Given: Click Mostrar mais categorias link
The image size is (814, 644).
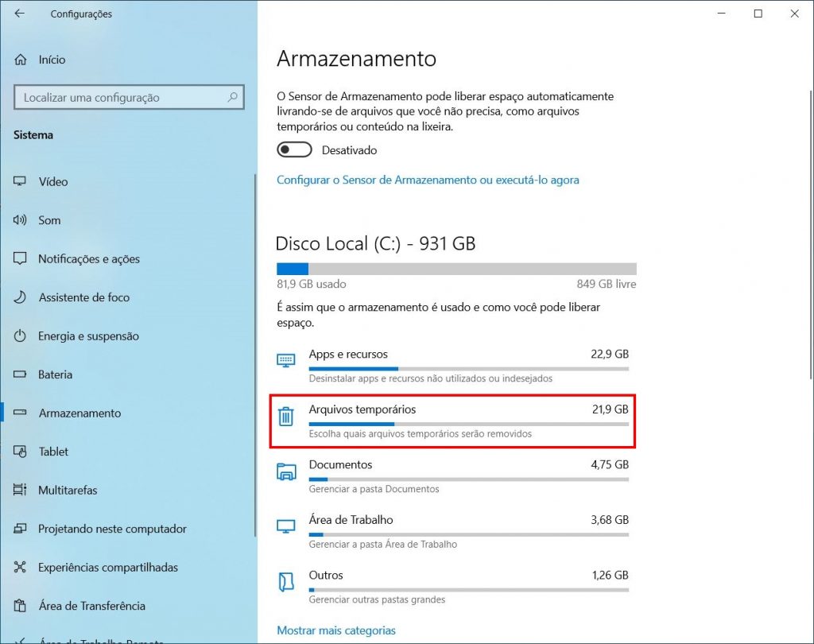Looking at the screenshot, I should (336, 630).
